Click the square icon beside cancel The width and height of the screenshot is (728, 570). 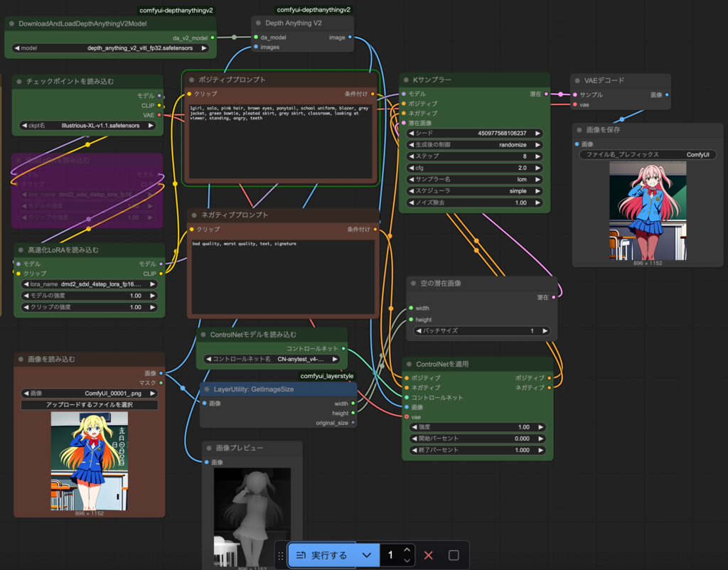point(454,555)
